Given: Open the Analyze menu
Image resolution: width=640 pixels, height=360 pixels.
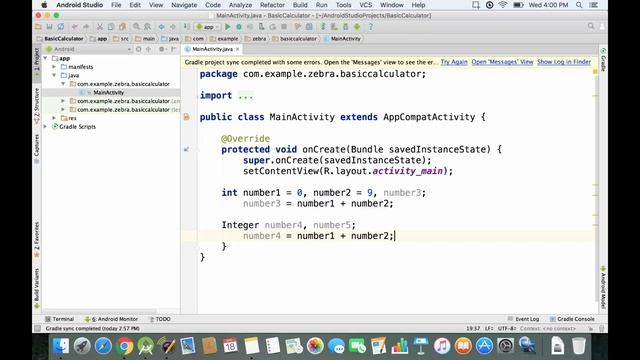Looking at the screenshot, I should coord(240,5).
